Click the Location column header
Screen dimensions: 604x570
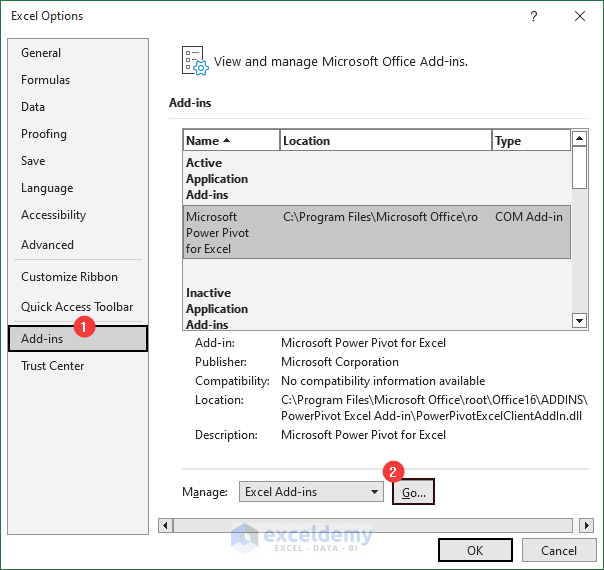(385, 141)
